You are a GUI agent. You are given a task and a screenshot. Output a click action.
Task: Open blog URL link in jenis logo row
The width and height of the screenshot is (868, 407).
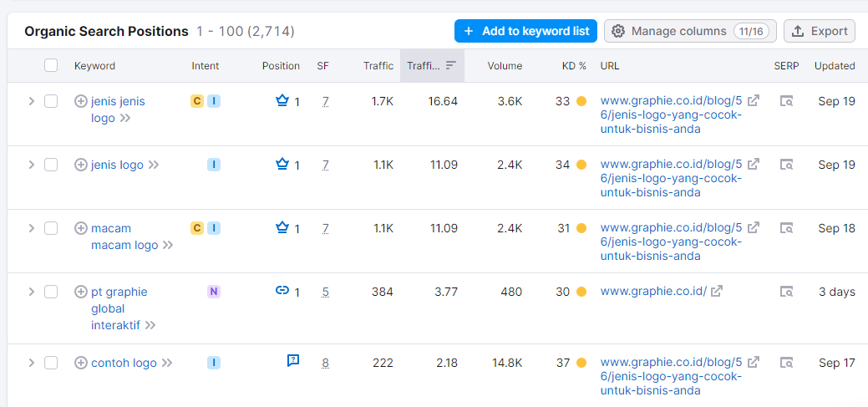tap(672, 178)
